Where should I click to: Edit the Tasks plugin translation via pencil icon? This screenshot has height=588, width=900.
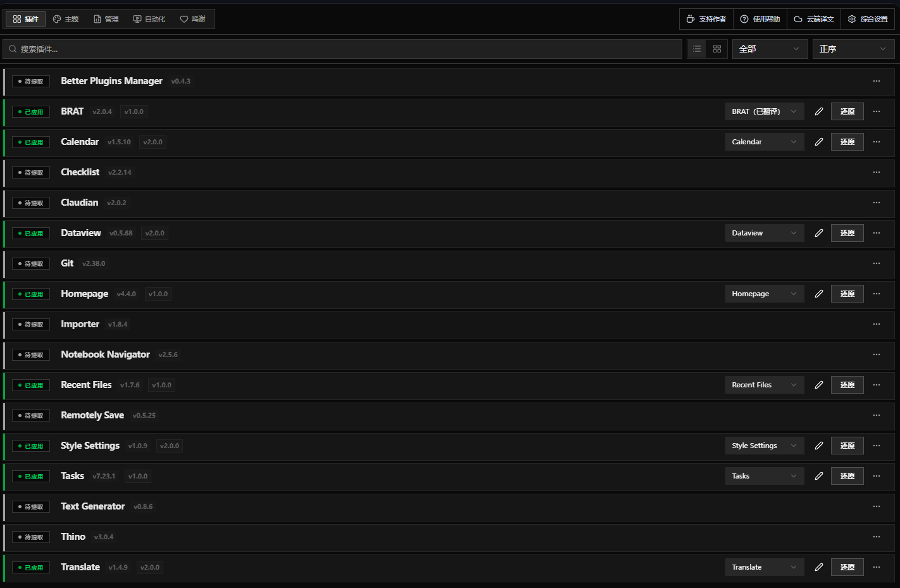tap(818, 476)
